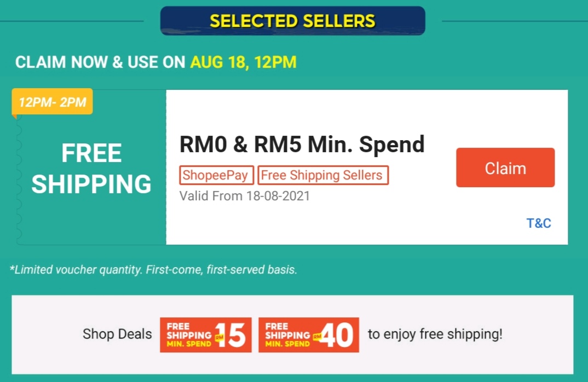Image resolution: width=588 pixels, height=382 pixels.
Task: Click the 12PM- 2PM time label
Action: point(53,102)
